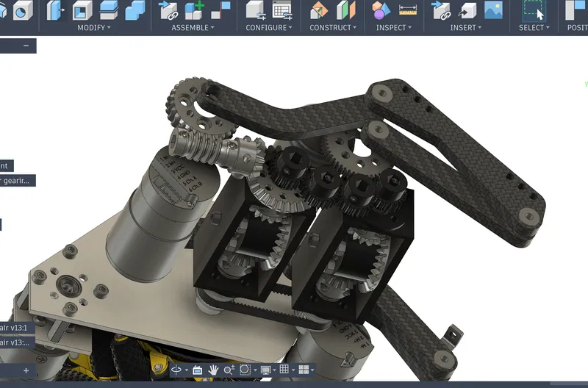
Task: Open the ASSEMBLE dropdown menu
Action: 193,28
